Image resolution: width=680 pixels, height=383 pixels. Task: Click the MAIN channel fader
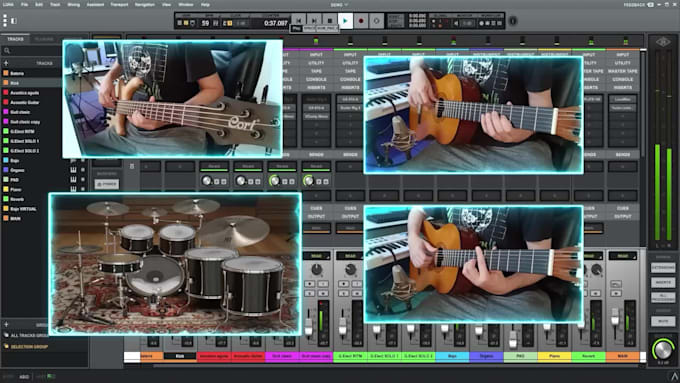tap(615, 318)
